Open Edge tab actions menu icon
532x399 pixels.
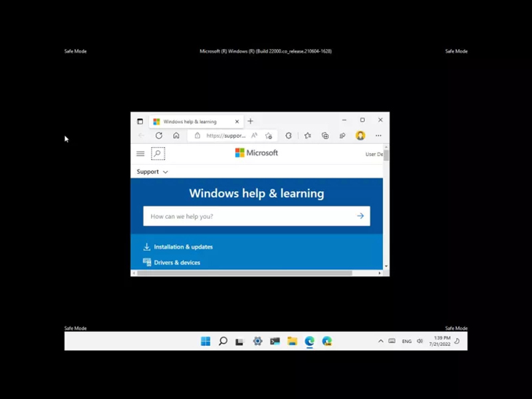pos(140,122)
